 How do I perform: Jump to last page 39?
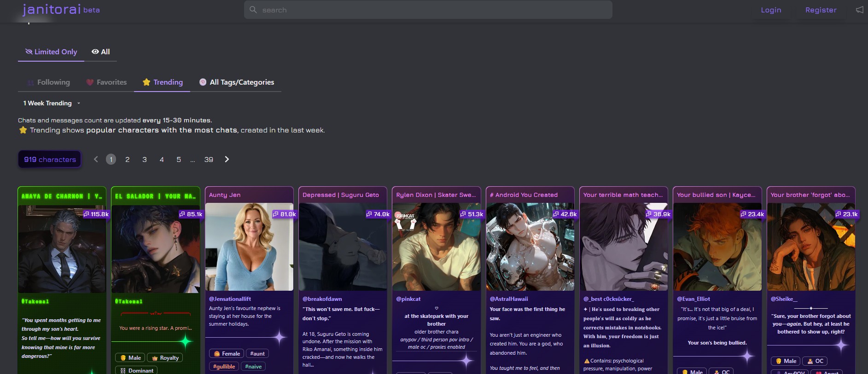(209, 159)
